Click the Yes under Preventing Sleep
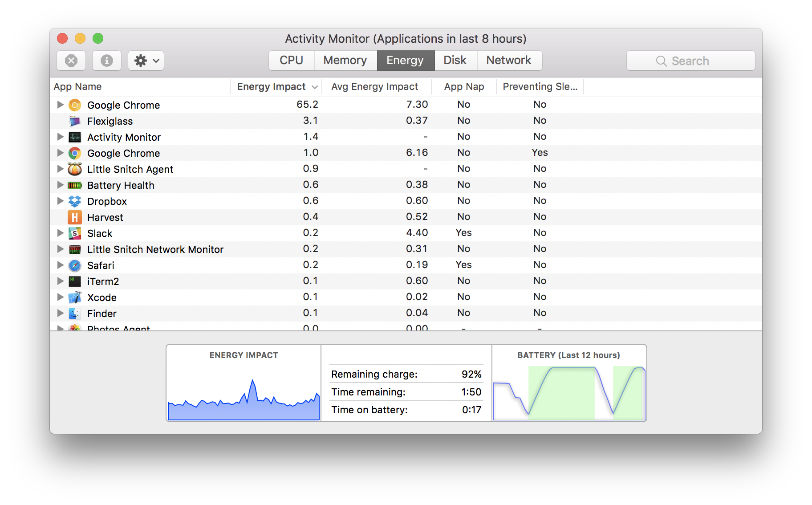The width and height of the screenshot is (812, 505). tap(540, 153)
